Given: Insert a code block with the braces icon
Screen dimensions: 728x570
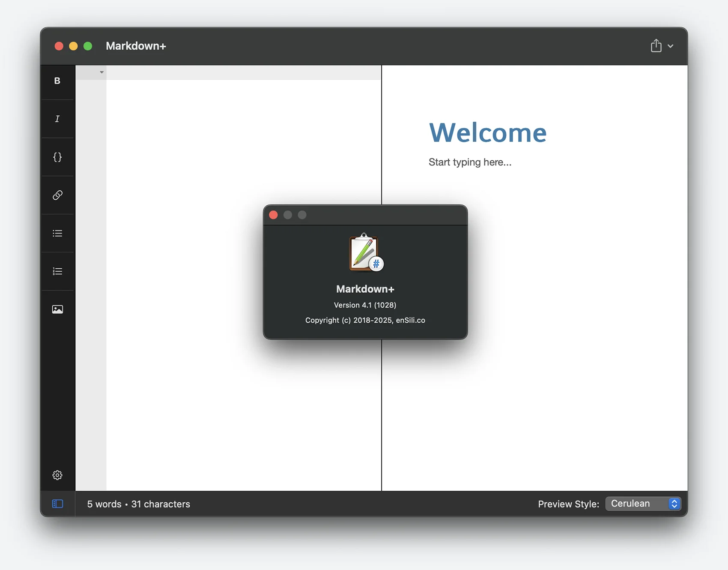Looking at the screenshot, I should click(57, 157).
